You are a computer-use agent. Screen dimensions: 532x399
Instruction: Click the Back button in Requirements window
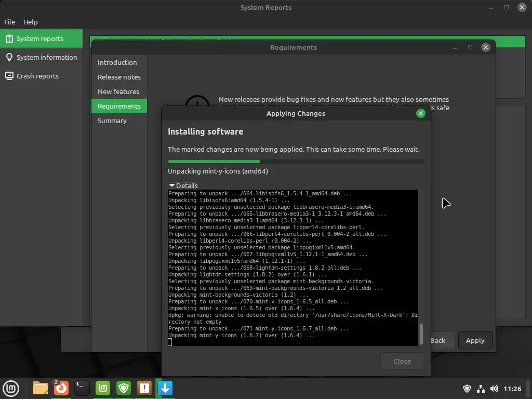tap(442, 340)
